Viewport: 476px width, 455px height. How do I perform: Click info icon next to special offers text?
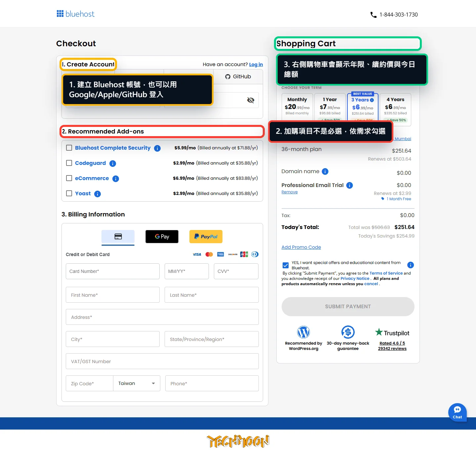[x=411, y=265]
